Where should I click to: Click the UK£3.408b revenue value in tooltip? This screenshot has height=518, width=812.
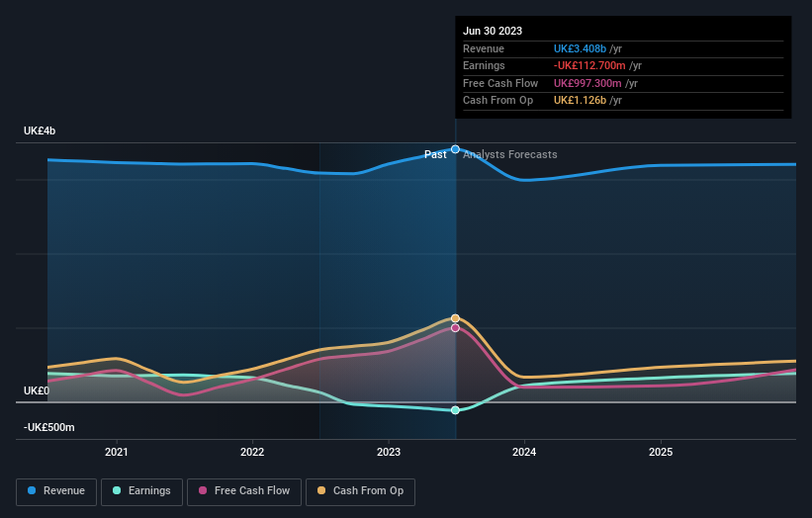point(580,48)
